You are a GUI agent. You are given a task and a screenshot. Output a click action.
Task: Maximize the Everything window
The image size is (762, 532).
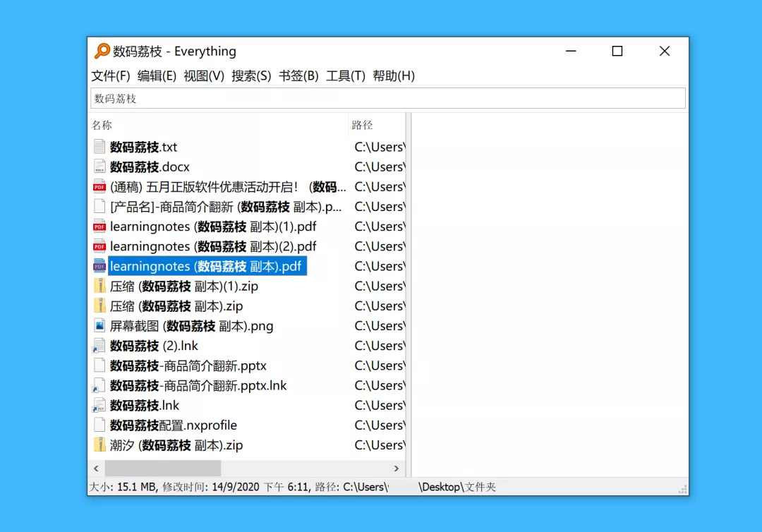[x=617, y=51]
